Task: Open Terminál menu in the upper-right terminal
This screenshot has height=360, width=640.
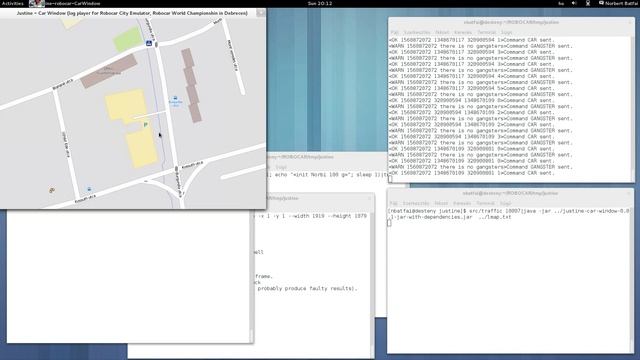Action: 487,32
